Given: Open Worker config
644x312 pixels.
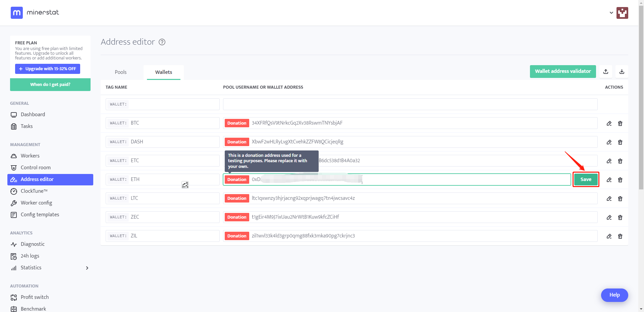Looking at the screenshot, I should 36,203.
